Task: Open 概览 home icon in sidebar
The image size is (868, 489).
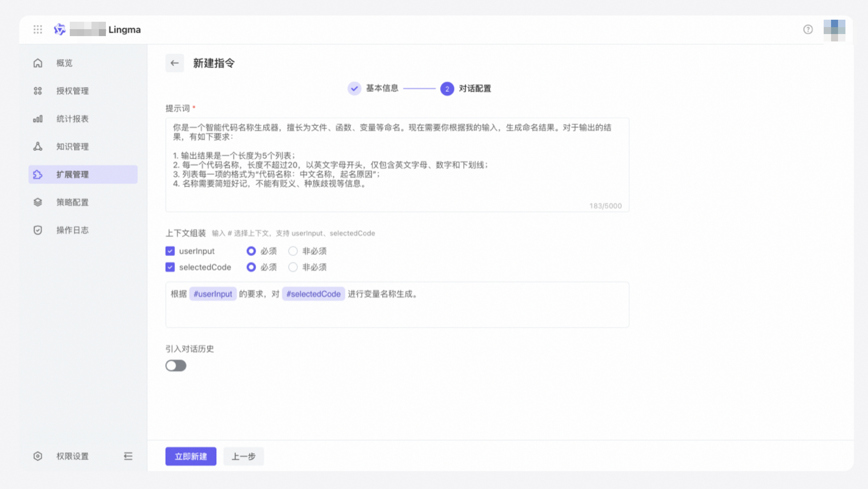Action: pos(38,63)
